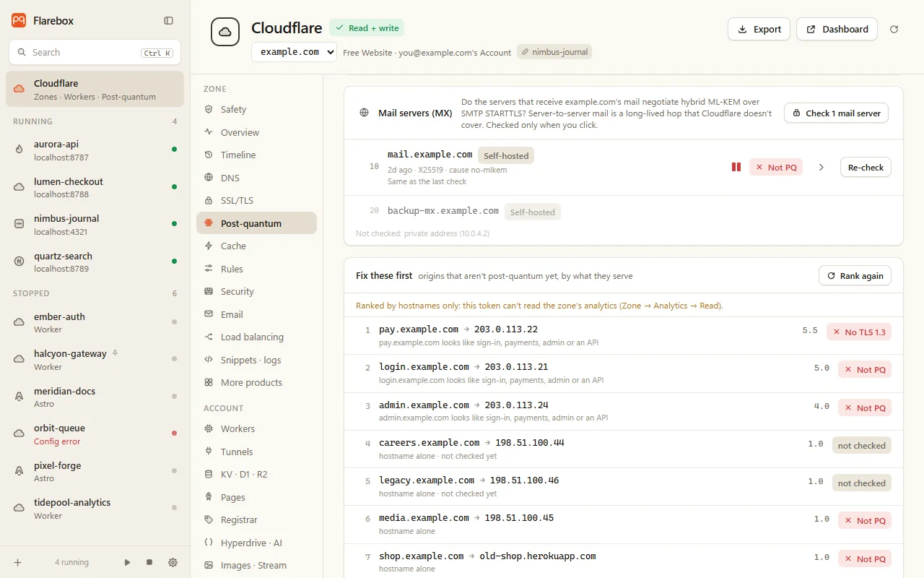The height and width of the screenshot is (578, 924).
Task: Expand details for mail.example.com check
Action: point(821,168)
